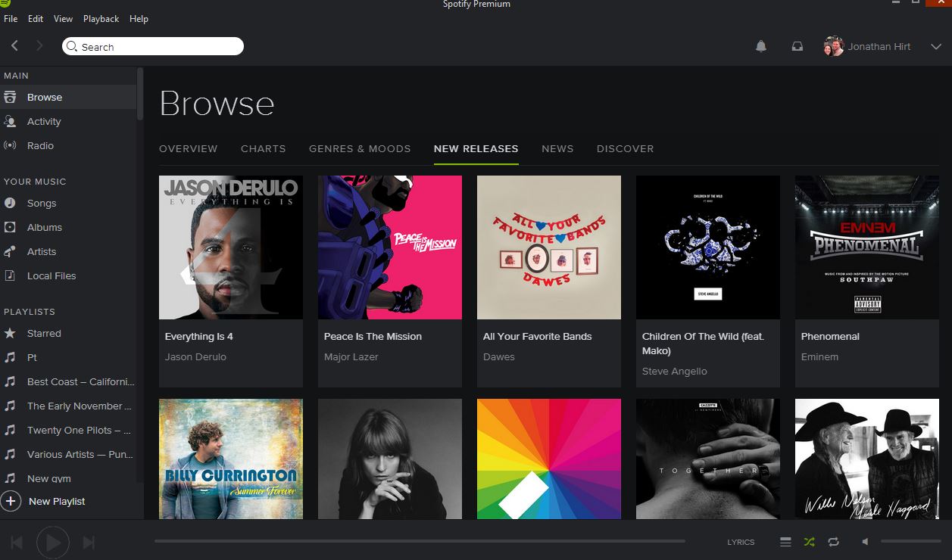Open the notifications bell icon
This screenshot has height=560, width=952.
click(x=761, y=47)
